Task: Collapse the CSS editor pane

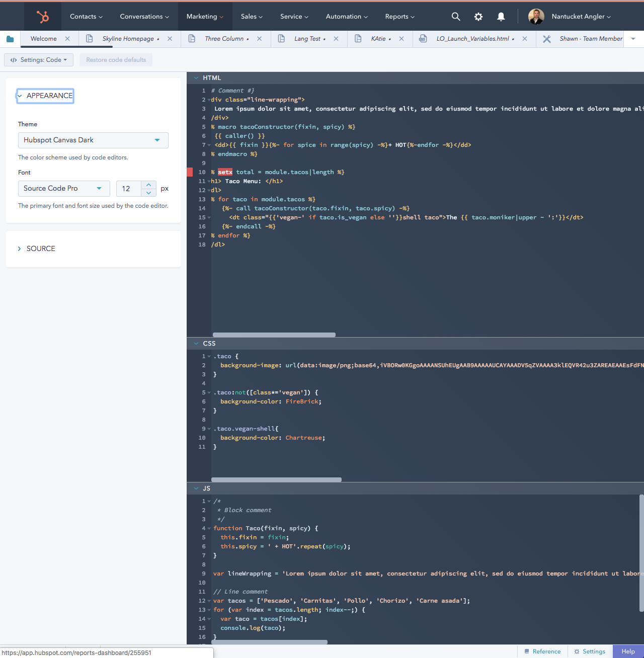Action: (x=196, y=344)
